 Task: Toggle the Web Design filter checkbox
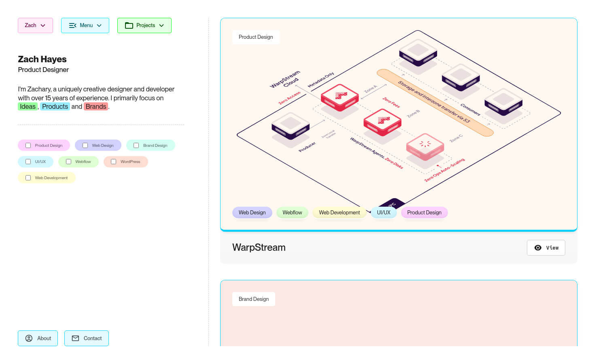[85, 145]
